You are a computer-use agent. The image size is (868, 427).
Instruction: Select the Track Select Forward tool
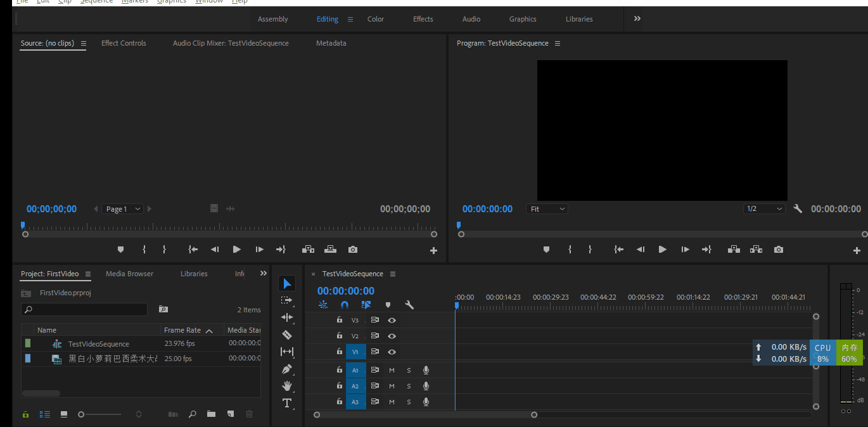(x=287, y=300)
